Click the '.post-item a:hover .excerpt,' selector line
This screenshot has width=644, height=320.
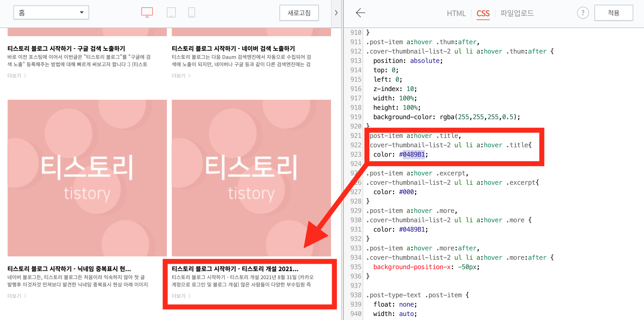(417, 173)
